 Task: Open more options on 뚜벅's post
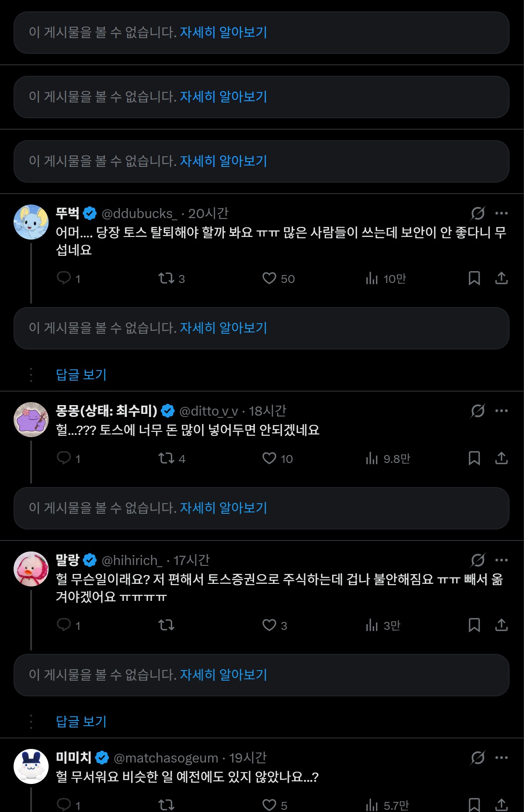point(501,213)
